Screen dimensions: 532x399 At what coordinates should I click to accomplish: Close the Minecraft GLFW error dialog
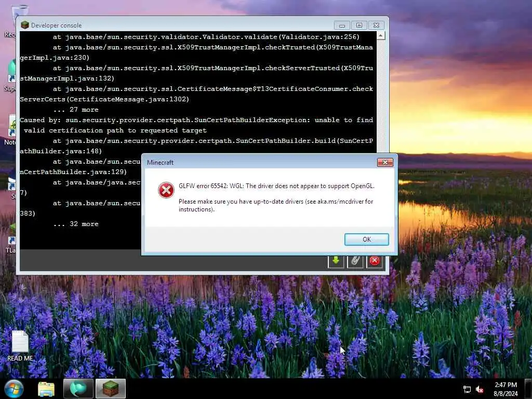coord(385,162)
